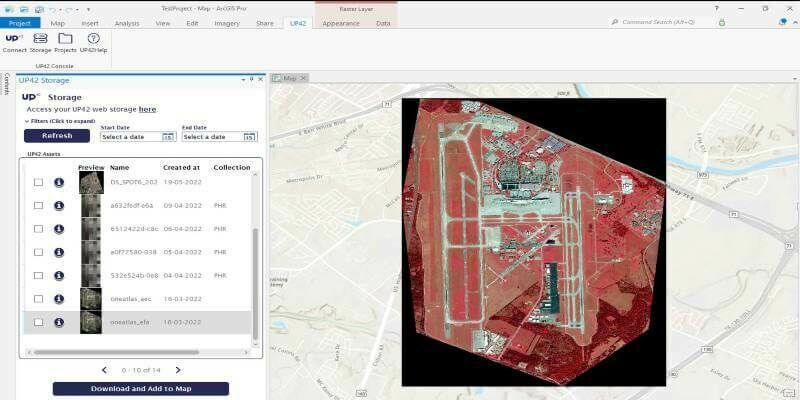Open the Project tab
800x400 pixels.
(20, 23)
